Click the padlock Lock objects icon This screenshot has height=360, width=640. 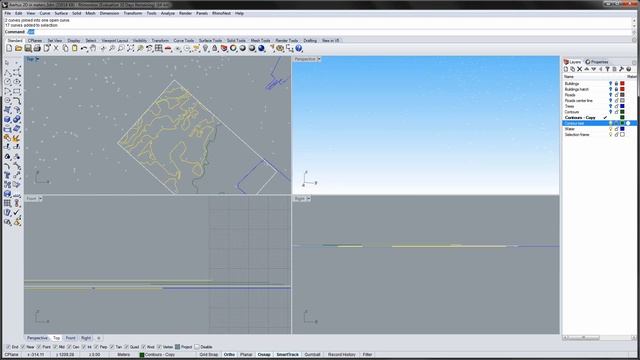click(x=215, y=48)
